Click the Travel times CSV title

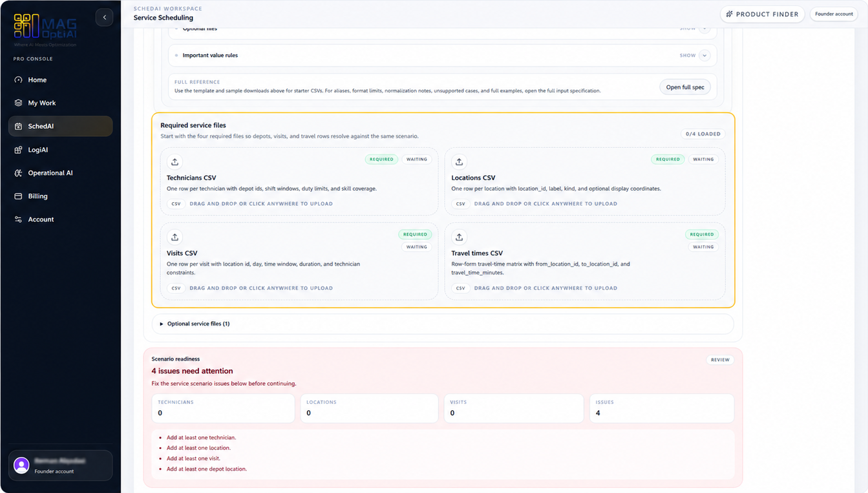pos(477,253)
